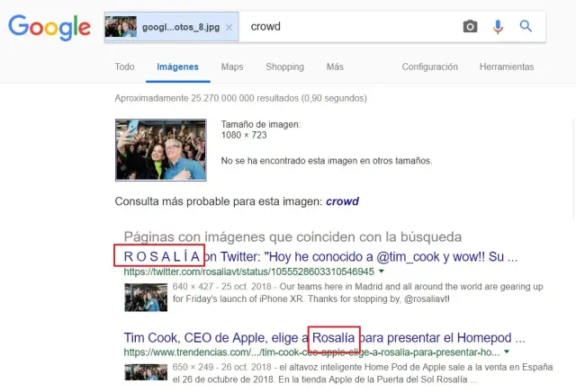Start voice search with microphone icon

(498, 27)
